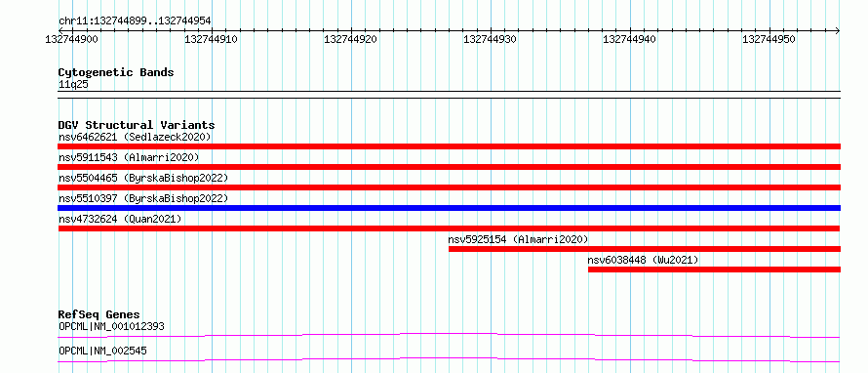The height and width of the screenshot is (373, 868).
Task: Click the chr11:132744899..132744954 region label
Action: click(x=135, y=21)
